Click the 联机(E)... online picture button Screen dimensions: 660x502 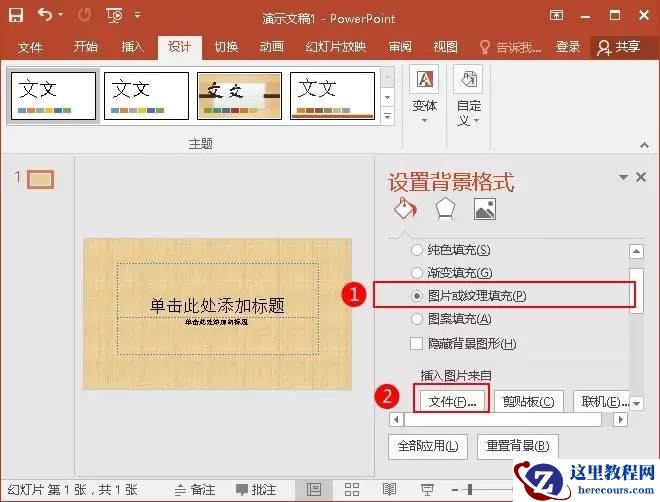(x=602, y=402)
